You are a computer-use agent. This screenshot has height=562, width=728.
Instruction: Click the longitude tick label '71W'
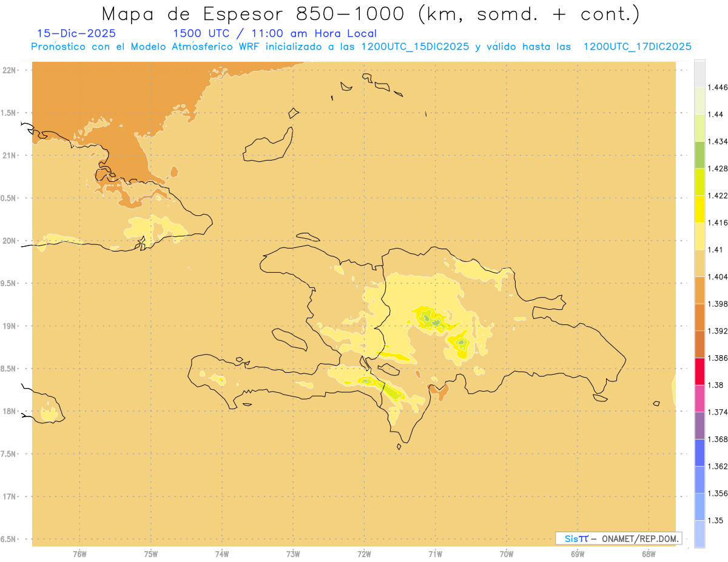(x=435, y=554)
